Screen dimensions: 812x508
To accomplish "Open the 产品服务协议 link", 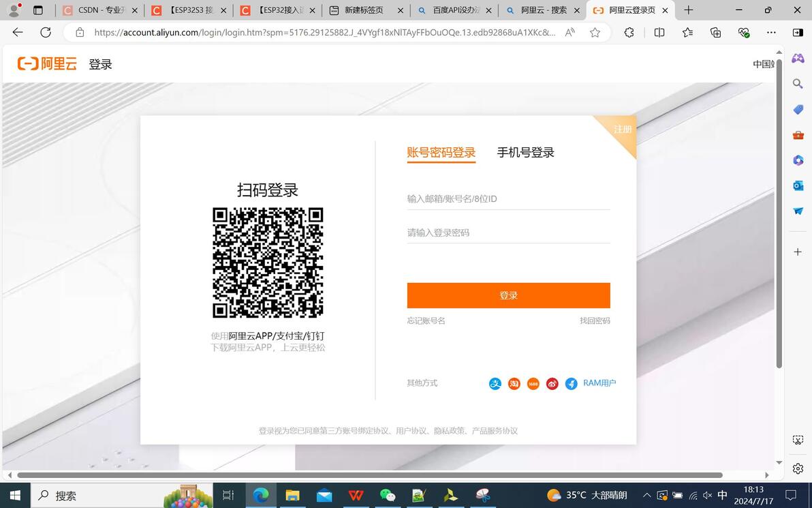I will point(495,431).
